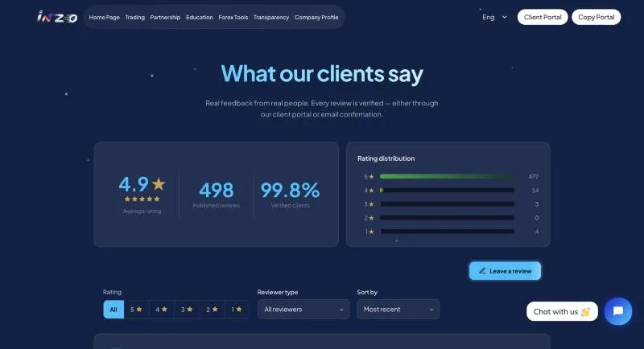Screen dimensions: 644x349
Task: Click the 1-star distribution bar
Action: 447,232
